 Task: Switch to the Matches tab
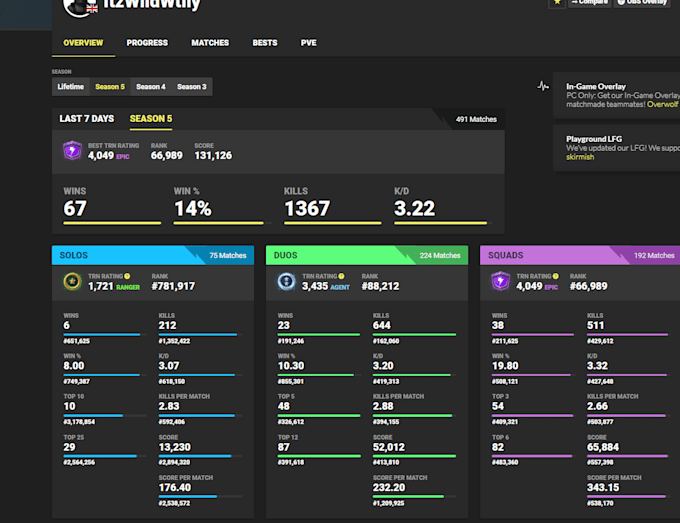click(x=210, y=43)
